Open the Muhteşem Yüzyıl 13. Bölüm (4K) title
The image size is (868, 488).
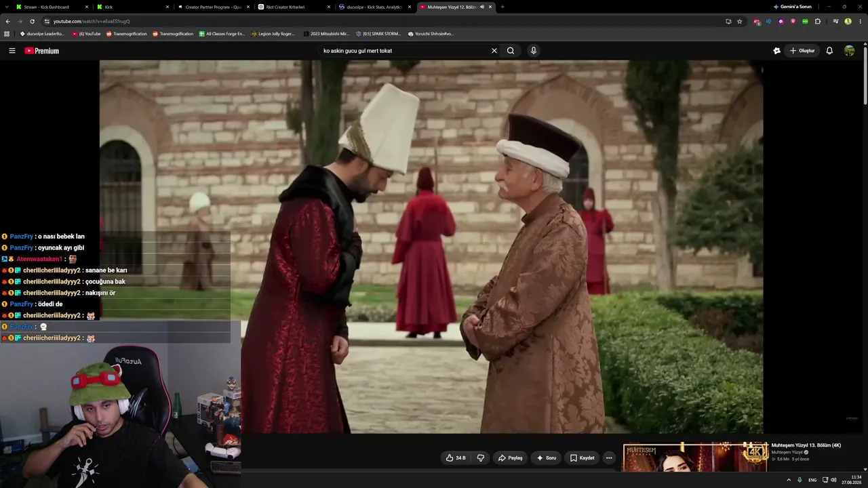(x=806, y=445)
